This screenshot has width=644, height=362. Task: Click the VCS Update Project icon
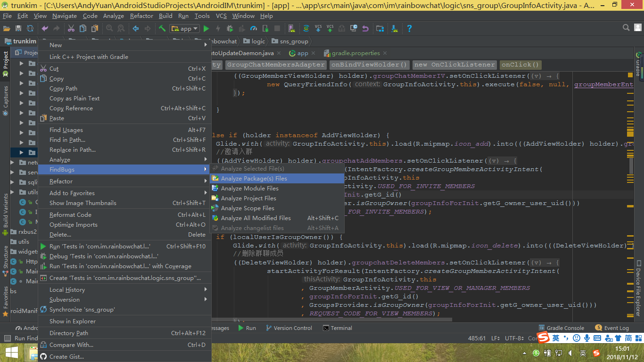(318, 28)
